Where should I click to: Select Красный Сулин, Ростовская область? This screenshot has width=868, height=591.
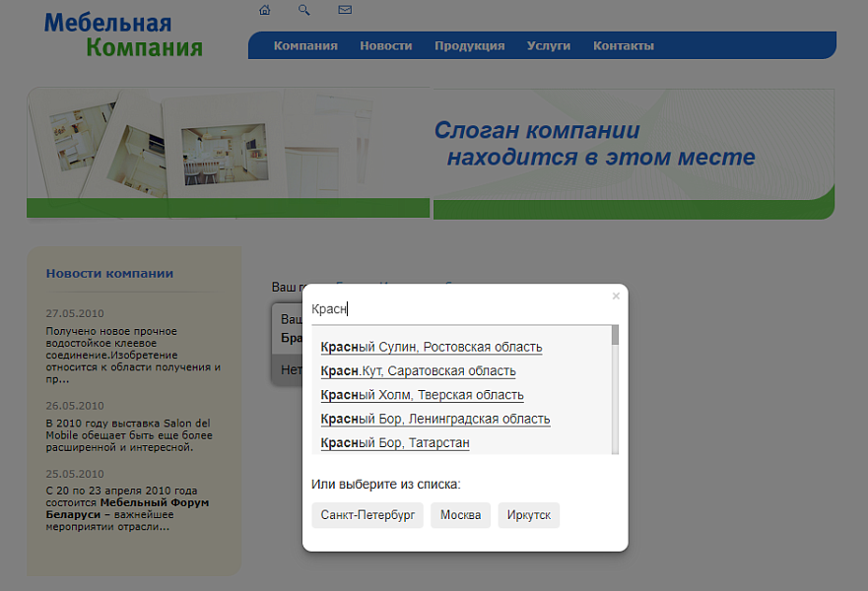pyautogui.click(x=432, y=347)
